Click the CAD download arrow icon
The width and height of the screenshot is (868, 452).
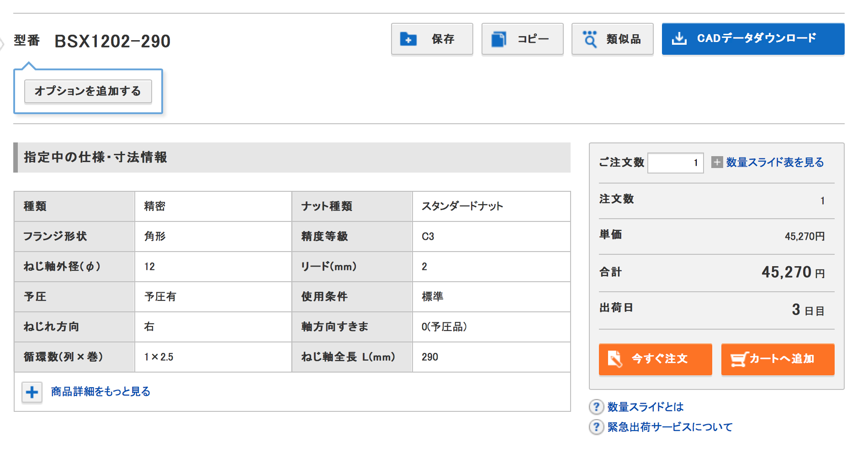(679, 39)
